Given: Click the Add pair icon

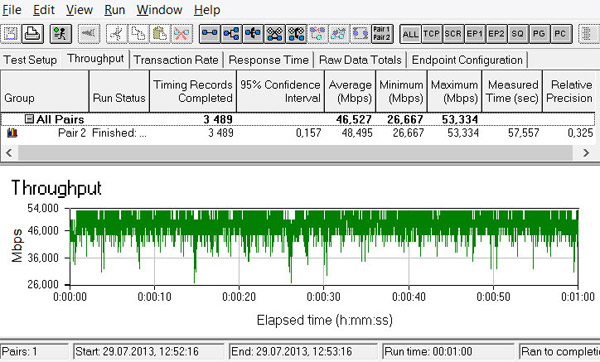Looking at the screenshot, I should click(210, 34).
